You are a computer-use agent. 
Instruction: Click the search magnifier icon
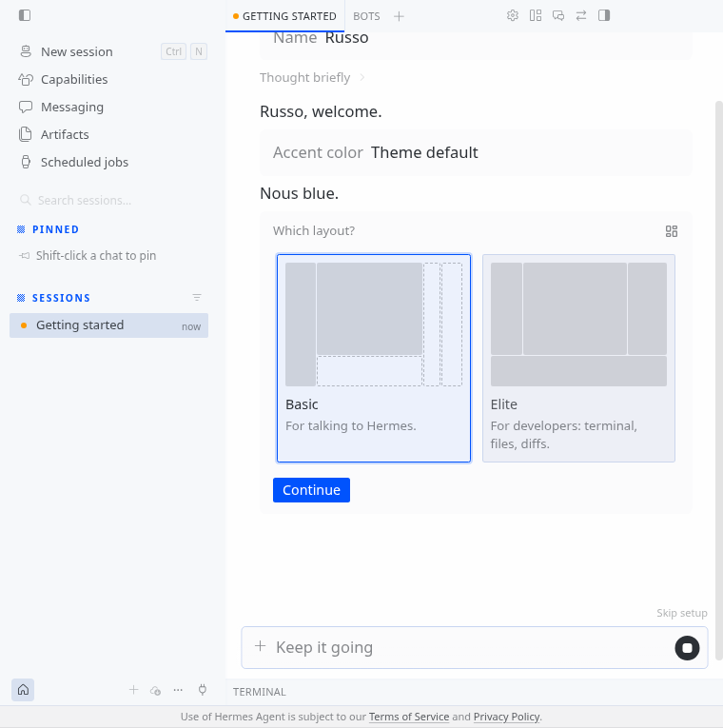click(x=26, y=200)
